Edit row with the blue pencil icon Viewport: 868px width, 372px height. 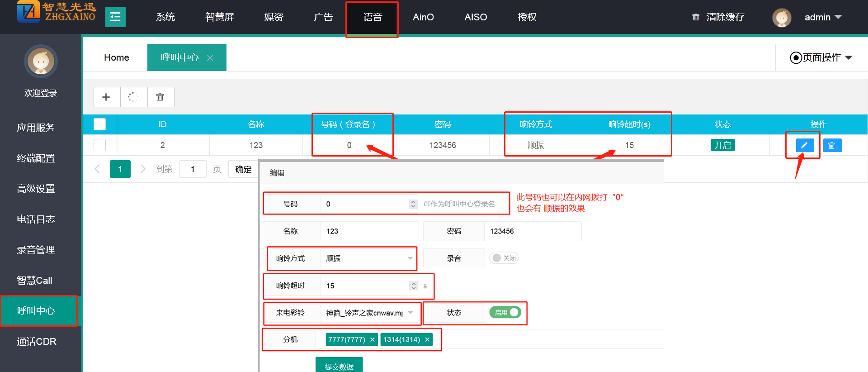pos(804,145)
